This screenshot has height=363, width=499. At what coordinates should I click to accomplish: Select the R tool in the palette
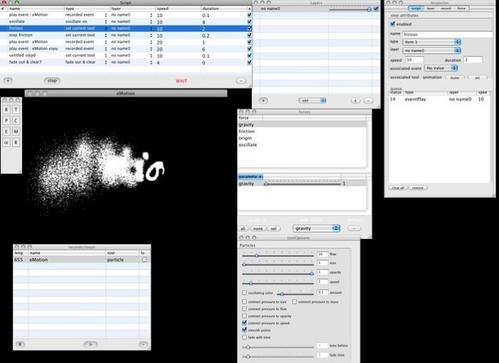pos(16,143)
